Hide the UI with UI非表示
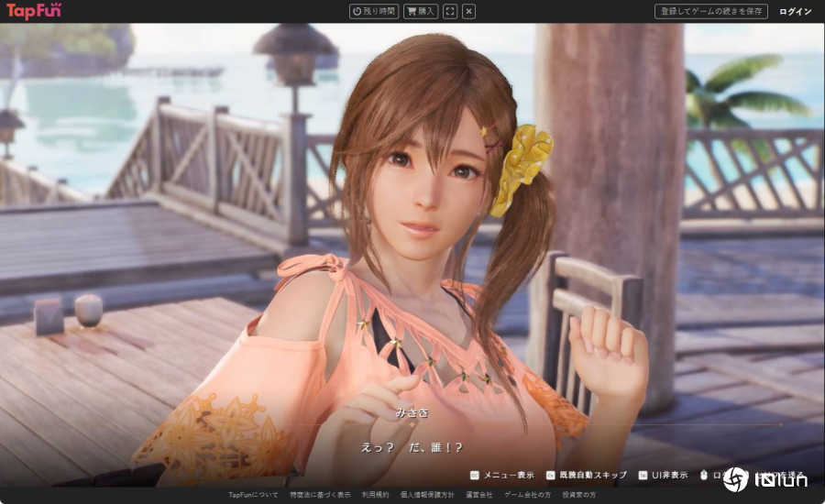The width and height of the screenshot is (825, 504). point(663,476)
